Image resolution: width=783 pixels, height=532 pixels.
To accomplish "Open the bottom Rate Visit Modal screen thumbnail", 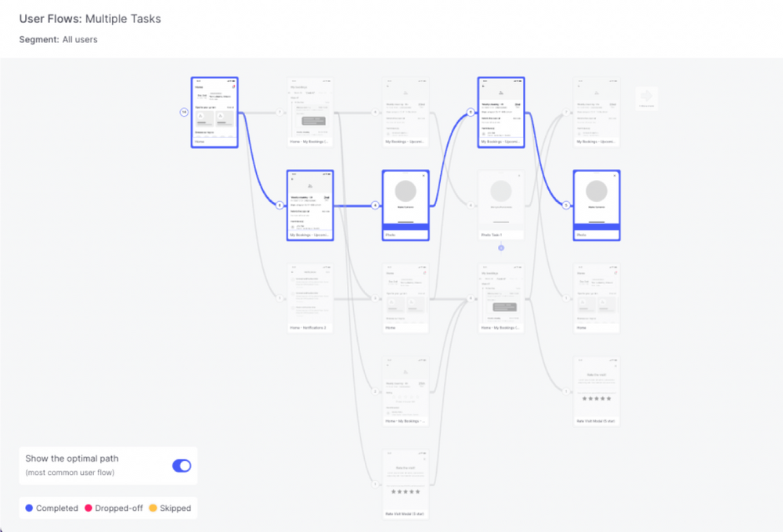I will pos(406,479).
